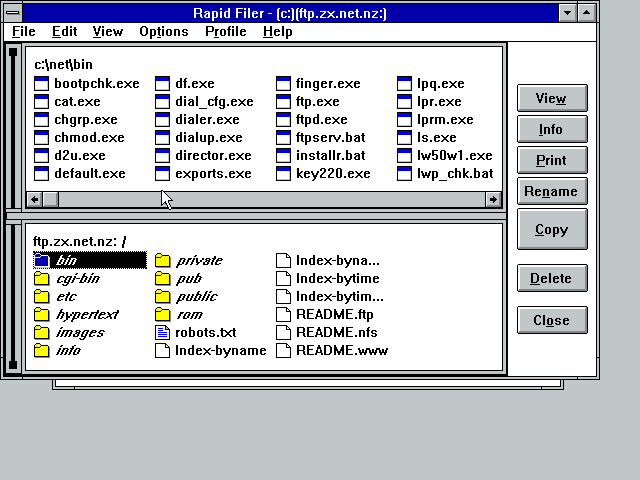This screenshot has height=480, width=640.
Task: Select the cgi-bin folder icon
Action: 41,278
